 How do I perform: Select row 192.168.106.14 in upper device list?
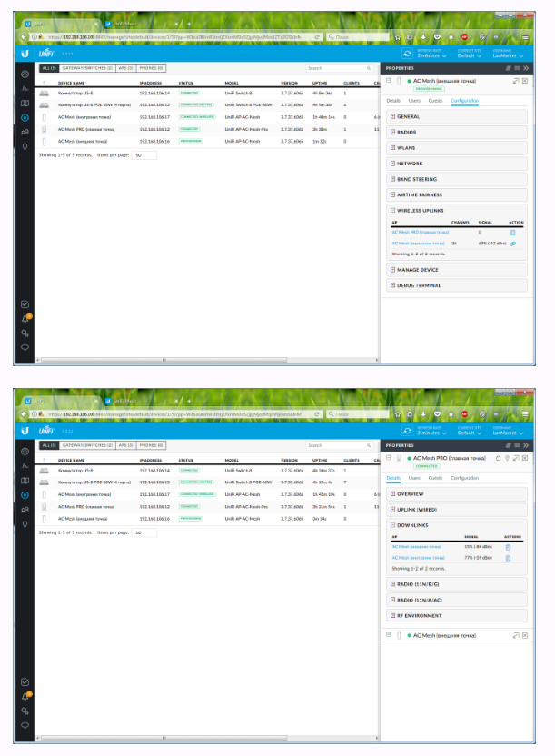tap(207, 93)
